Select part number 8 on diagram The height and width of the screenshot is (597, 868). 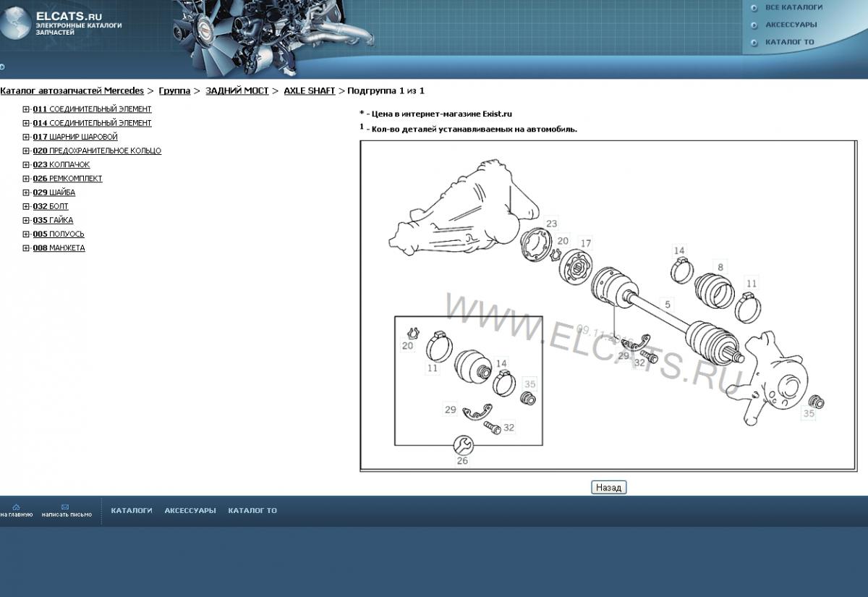tap(720, 267)
